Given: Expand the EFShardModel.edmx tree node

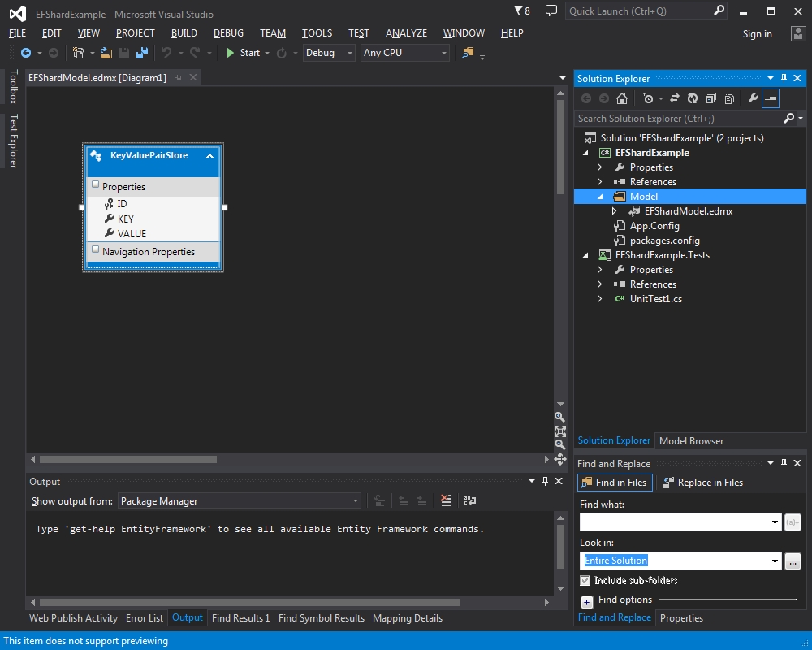Looking at the screenshot, I should click(x=614, y=211).
